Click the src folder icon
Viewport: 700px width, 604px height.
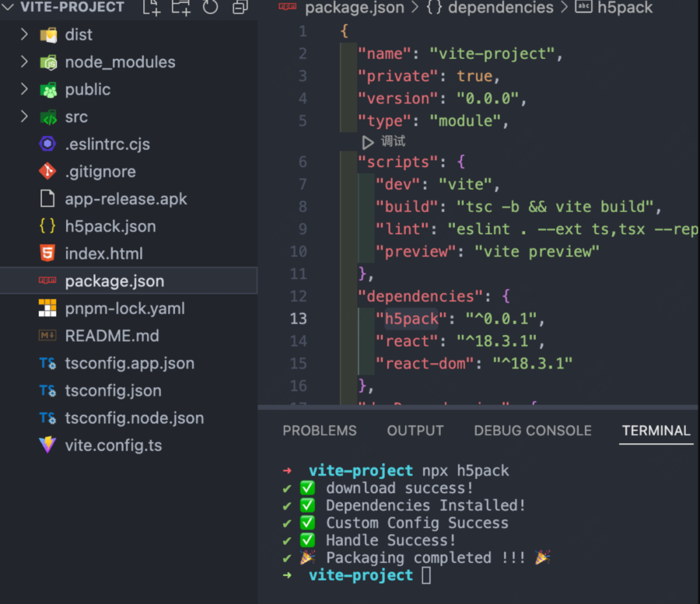click(48, 117)
